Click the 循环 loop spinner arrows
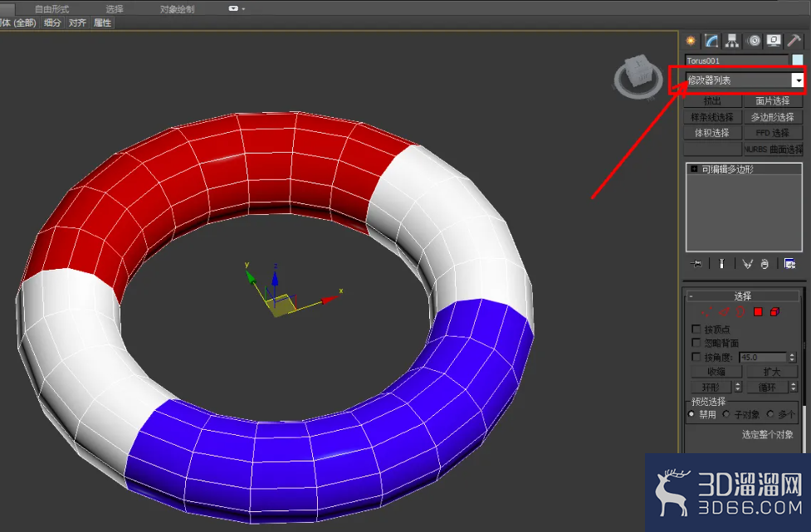 [x=794, y=387]
